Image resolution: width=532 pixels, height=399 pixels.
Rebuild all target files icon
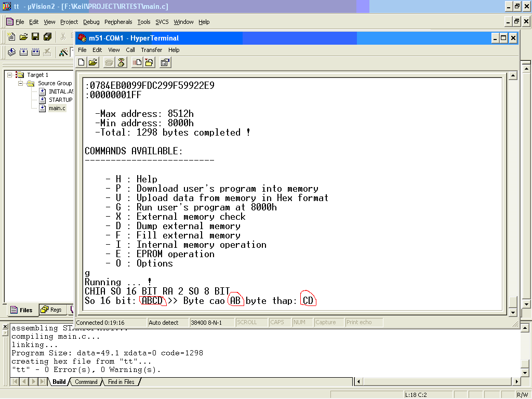[35, 52]
